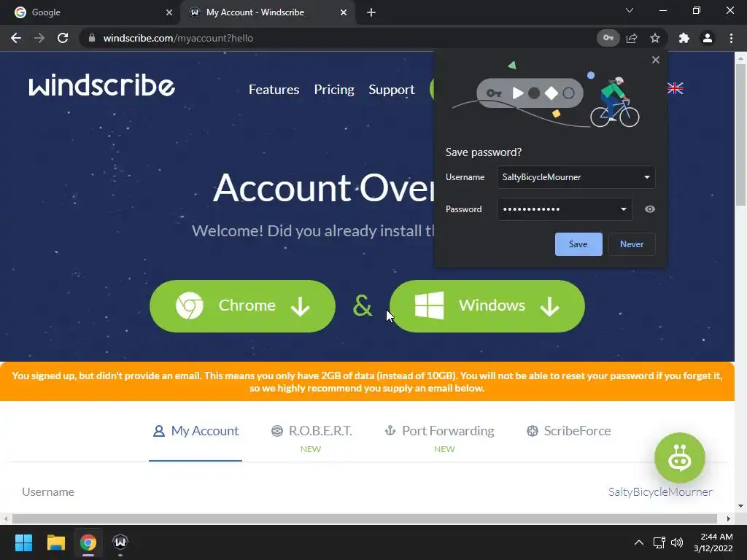Expand the Username dropdown in save password popup
747x560 pixels.
(x=647, y=177)
